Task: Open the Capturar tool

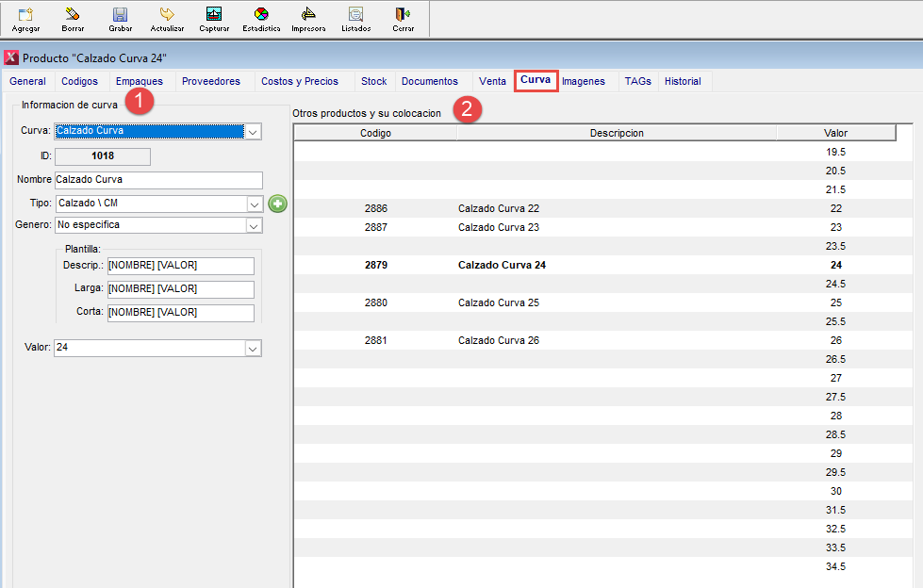Action: click(x=214, y=15)
